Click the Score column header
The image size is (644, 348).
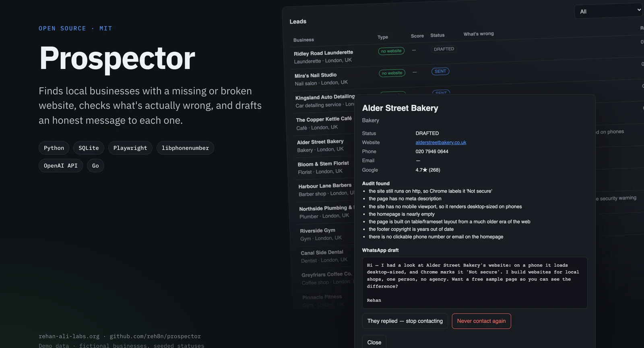417,36
